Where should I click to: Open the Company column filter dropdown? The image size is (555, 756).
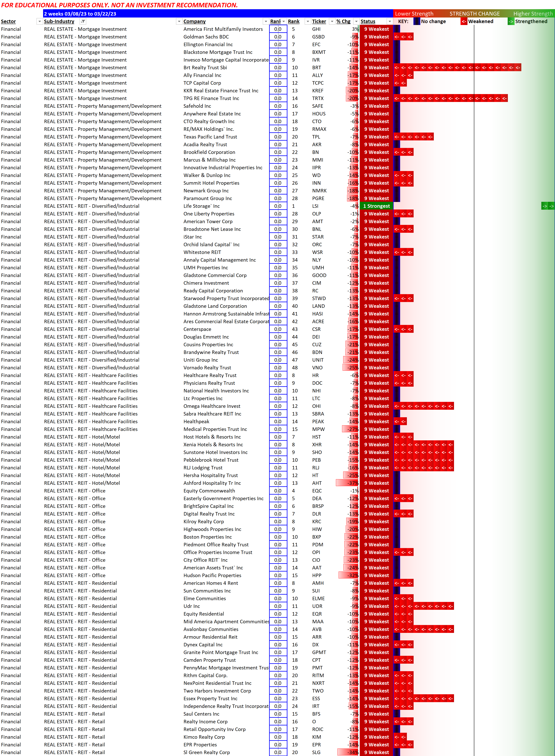coord(266,22)
